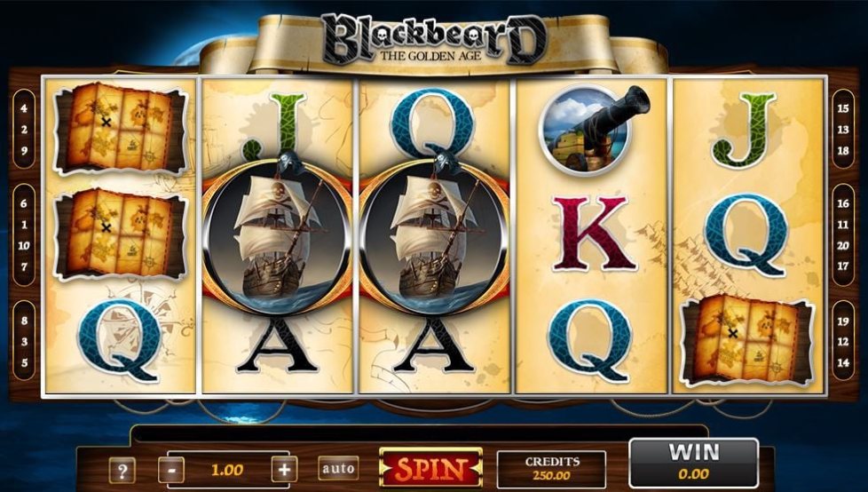
Task: Click the green J symbol on the fifth reel
Action: click(744, 131)
